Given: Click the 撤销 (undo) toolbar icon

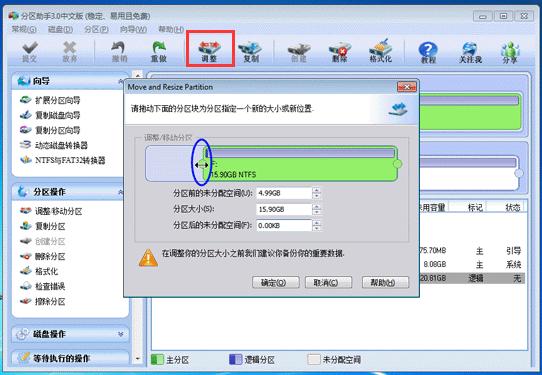Looking at the screenshot, I should (x=119, y=51).
